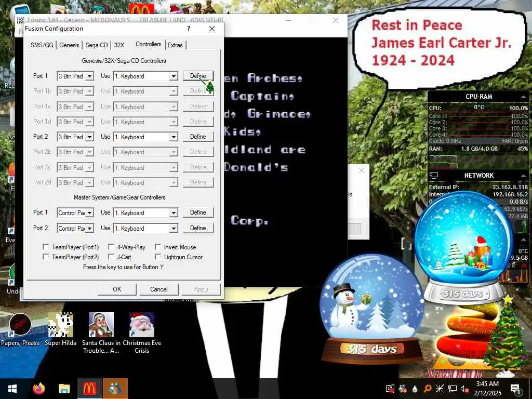Screen dimensions: 532x399
Task: Open the Papers, Please desktop shortcut
Action: (20, 329)
